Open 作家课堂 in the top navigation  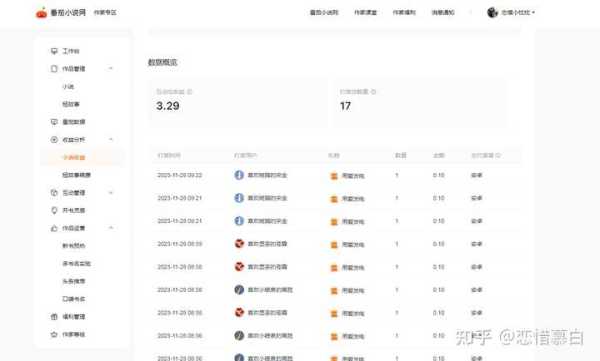(365, 13)
